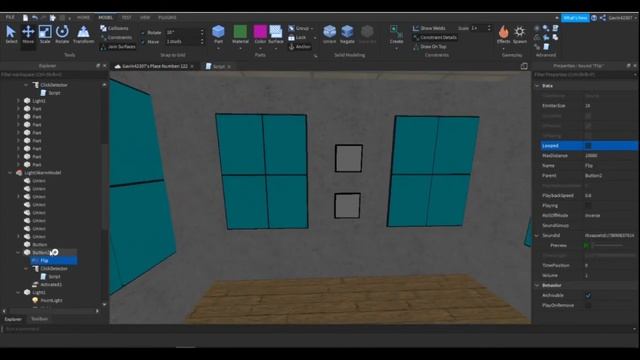
Task: Expand the Light1 node above the Part rows
Action: tap(18, 100)
